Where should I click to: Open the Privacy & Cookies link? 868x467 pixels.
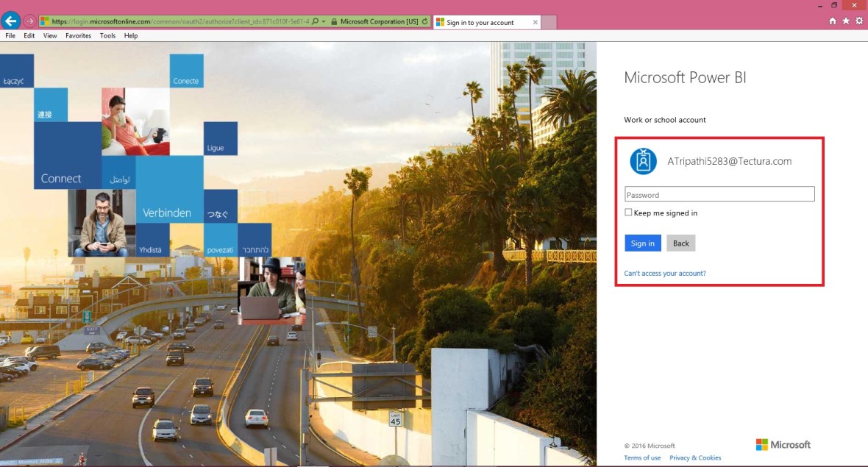pyautogui.click(x=695, y=457)
